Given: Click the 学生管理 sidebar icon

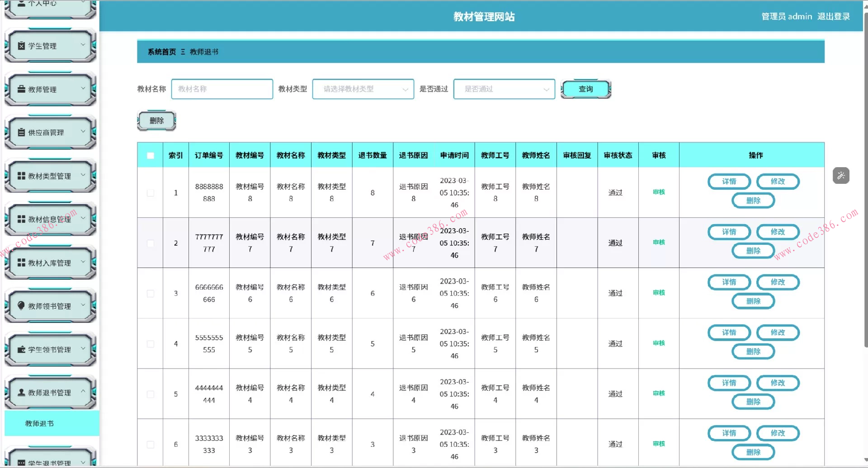Looking at the screenshot, I should click(x=21, y=46).
